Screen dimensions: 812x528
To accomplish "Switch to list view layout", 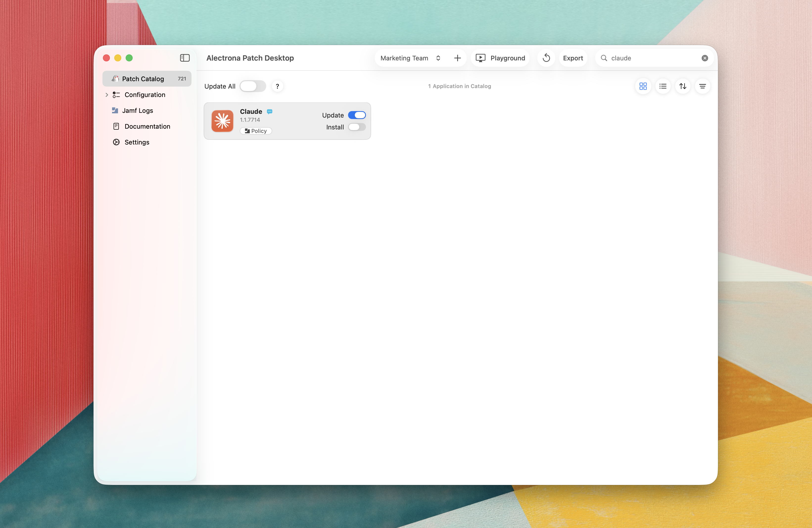I will point(663,86).
